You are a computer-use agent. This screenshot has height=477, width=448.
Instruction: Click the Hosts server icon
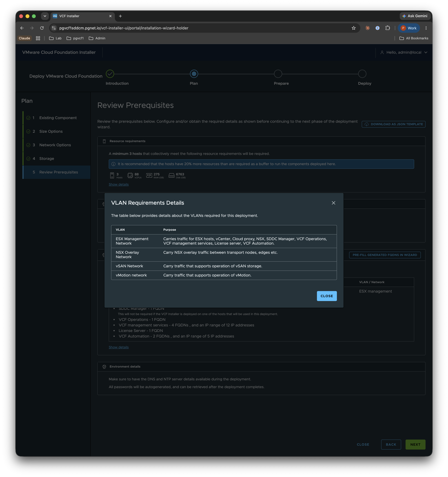[112, 175]
